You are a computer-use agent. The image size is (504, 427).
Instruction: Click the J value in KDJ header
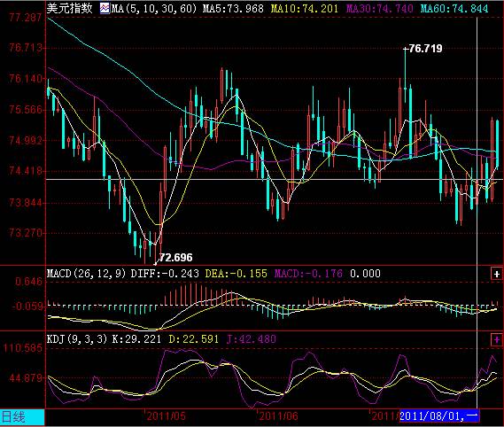pos(252,339)
